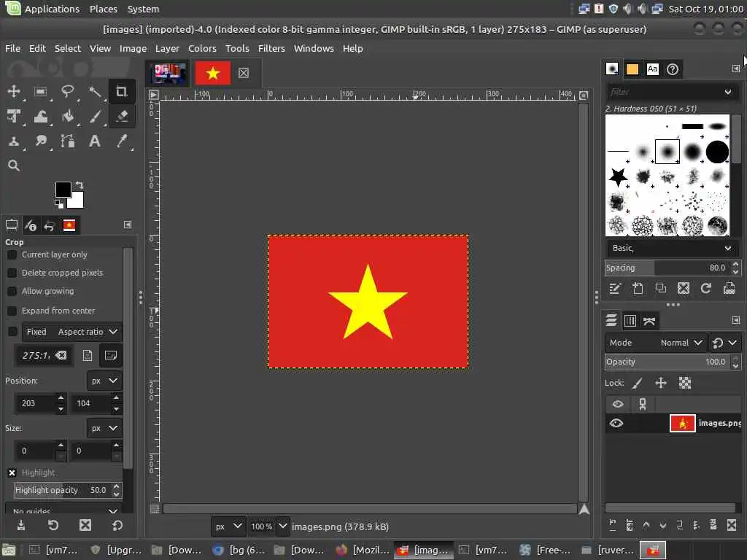The width and height of the screenshot is (747, 560).
Task: Select the Text tool
Action: pos(95,141)
